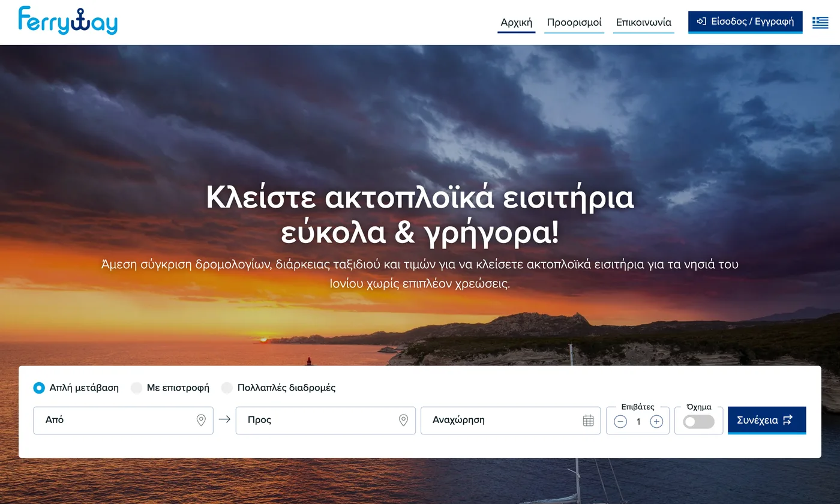Click the Είσοδος / Εγγραφή button
Image resolution: width=840 pixels, height=504 pixels.
point(745,22)
